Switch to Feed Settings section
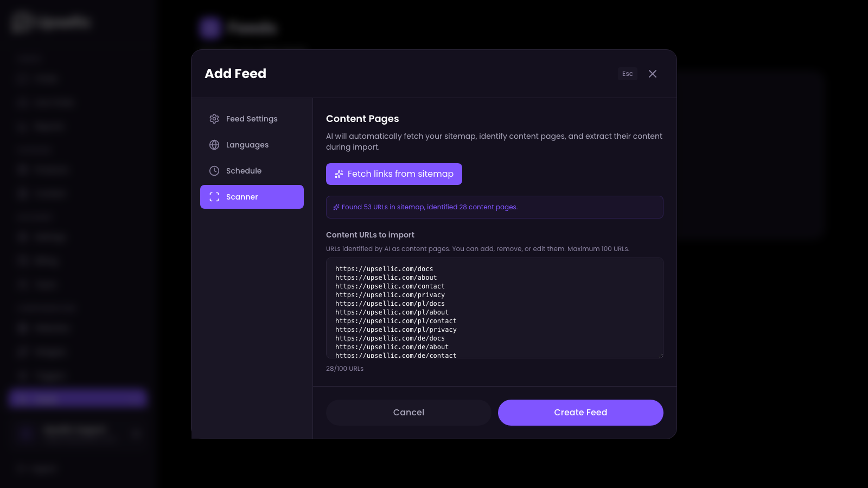This screenshot has width=868, height=488. pos(252,119)
